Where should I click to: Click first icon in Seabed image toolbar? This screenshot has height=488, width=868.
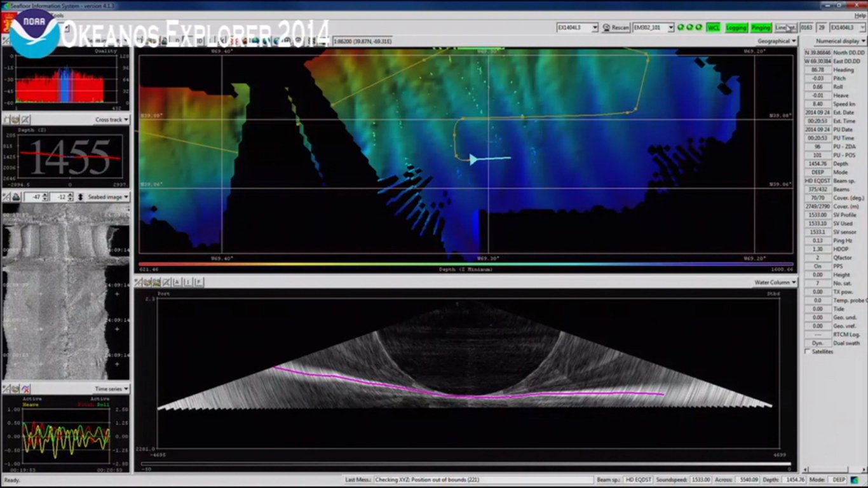(6, 197)
